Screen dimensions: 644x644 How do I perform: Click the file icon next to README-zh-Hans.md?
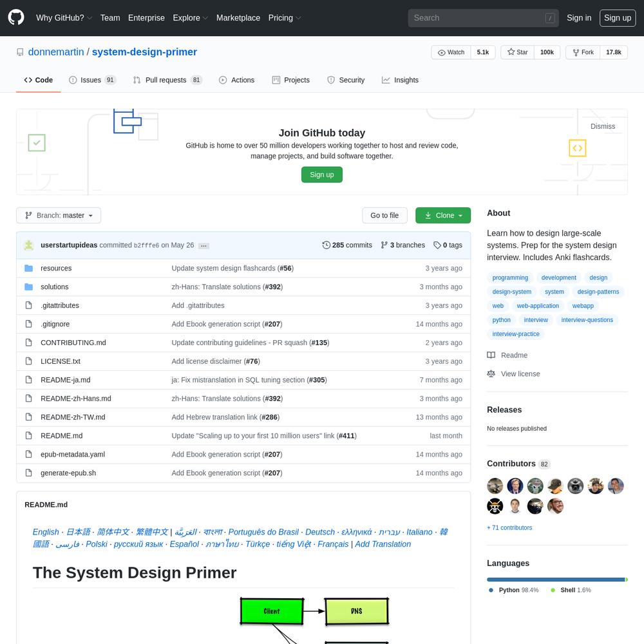point(28,399)
